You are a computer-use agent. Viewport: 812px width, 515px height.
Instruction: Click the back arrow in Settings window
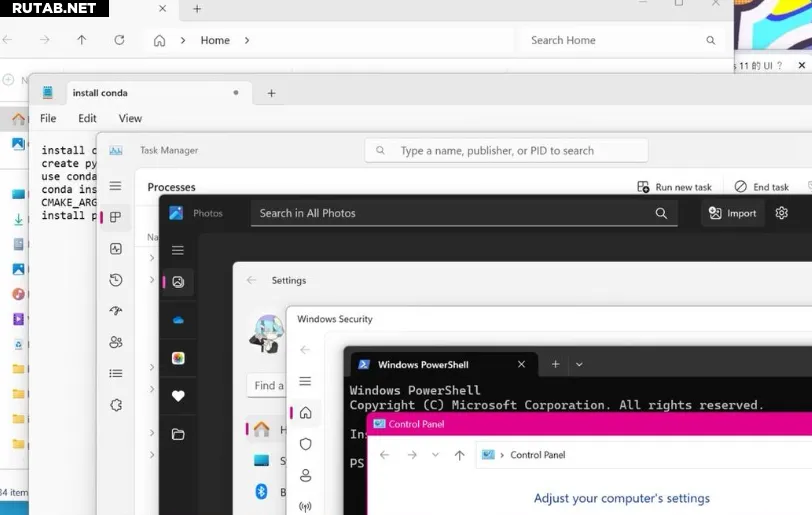[252, 280]
